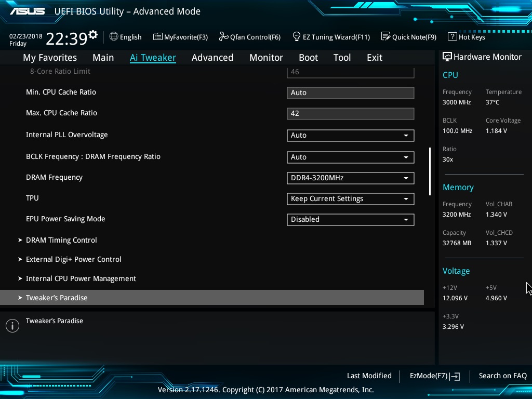Click the Hardware Monitor screen icon
The width and height of the screenshot is (532, 399).
(x=447, y=57)
